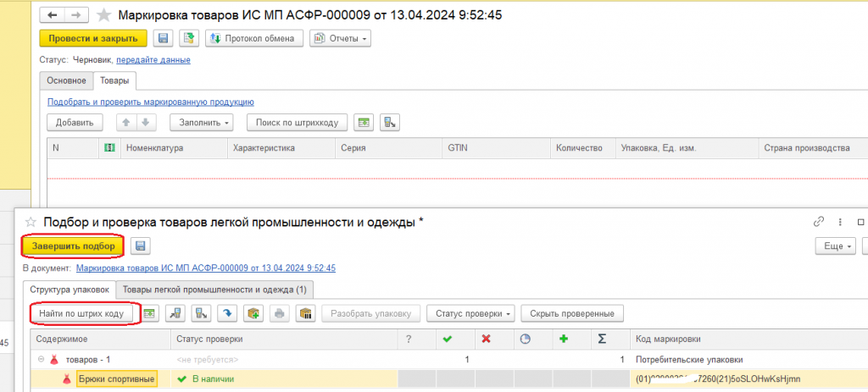Click the data terminal load icon in Товары toolbar

click(390, 122)
